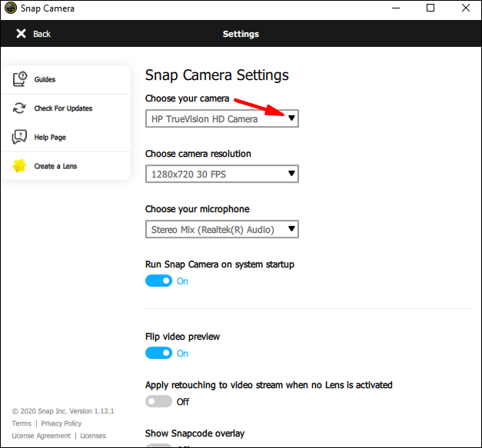This screenshot has height=448, width=482.
Task: Click the Snap Camera Settings heading
Action: point(217,75)
